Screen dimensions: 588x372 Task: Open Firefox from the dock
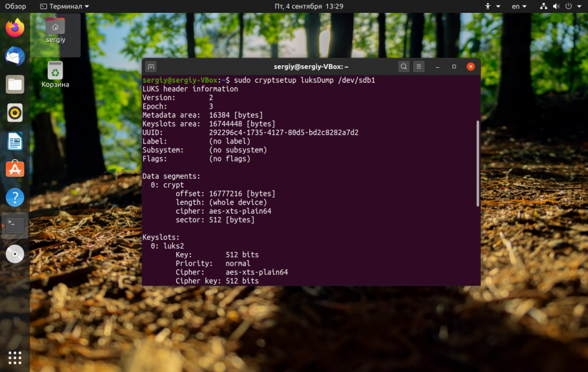[x=15, y=28]
